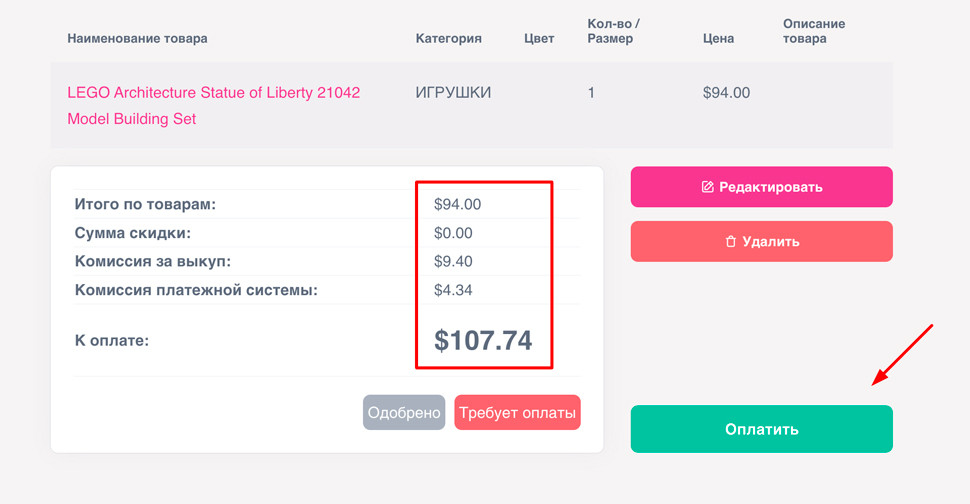This screenshot has width=970, height=504.
Task: Click the Сумма скидки value $0.00
Action: pyautogui.click(x=453, y=233)
